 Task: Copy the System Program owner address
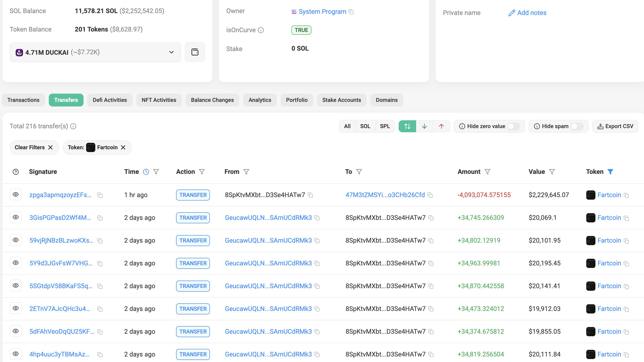(351, 12)
